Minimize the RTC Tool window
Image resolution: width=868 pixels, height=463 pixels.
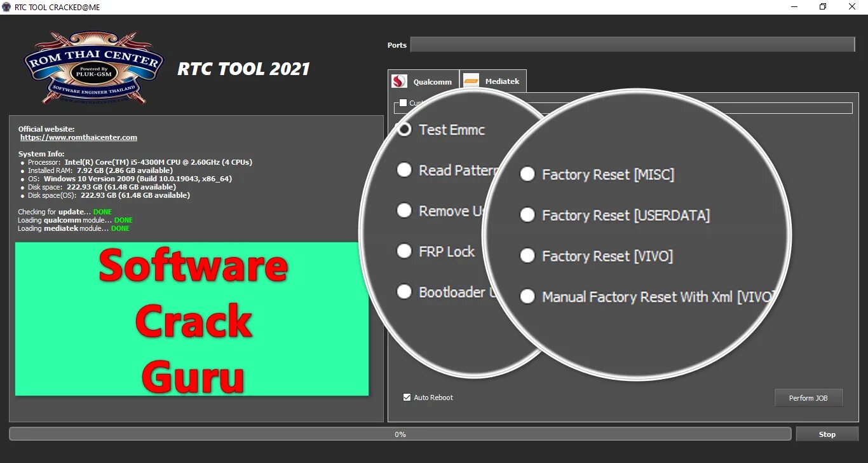click(794, 7)
